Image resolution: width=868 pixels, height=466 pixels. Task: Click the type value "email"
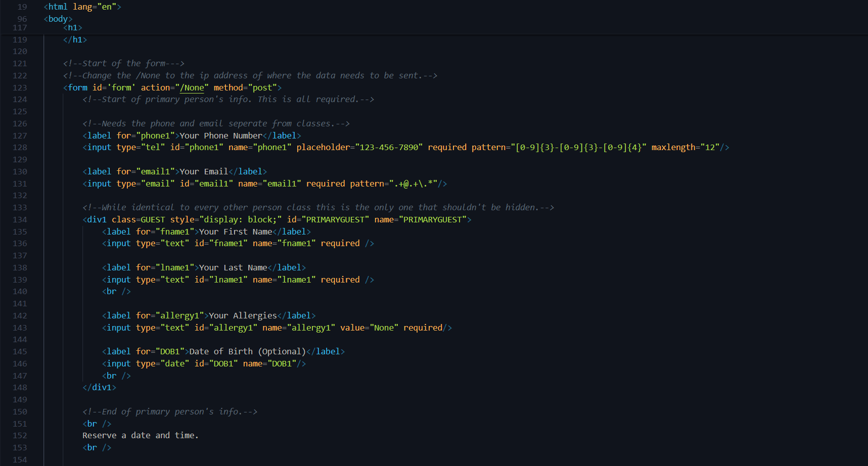click(158, 184)
